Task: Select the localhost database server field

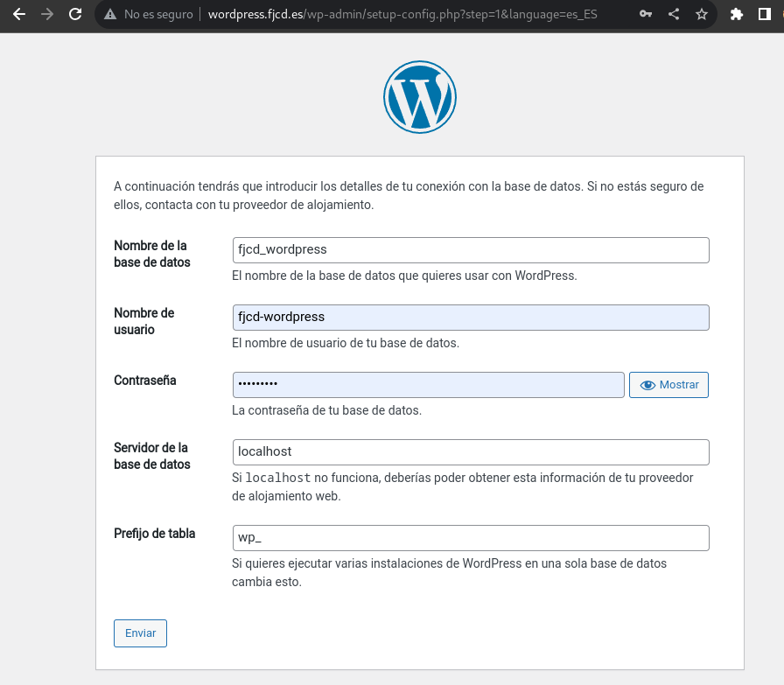Action: (x=471, y=452)
